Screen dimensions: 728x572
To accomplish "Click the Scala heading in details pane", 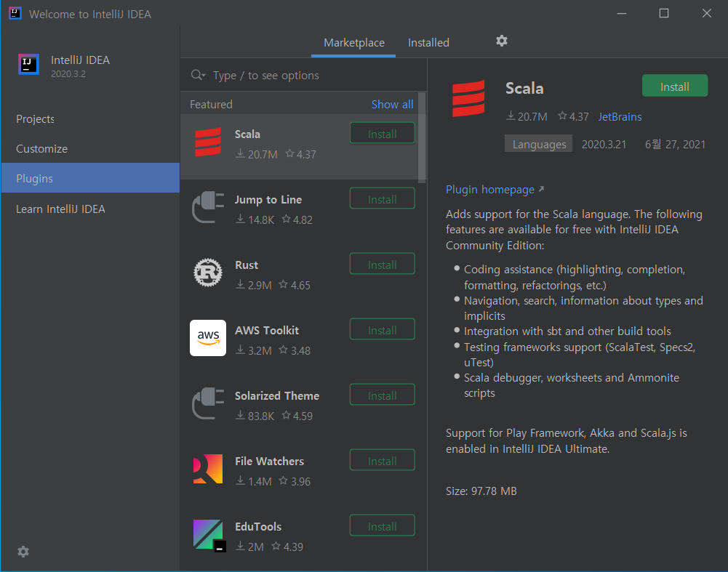I will (524, 88).
